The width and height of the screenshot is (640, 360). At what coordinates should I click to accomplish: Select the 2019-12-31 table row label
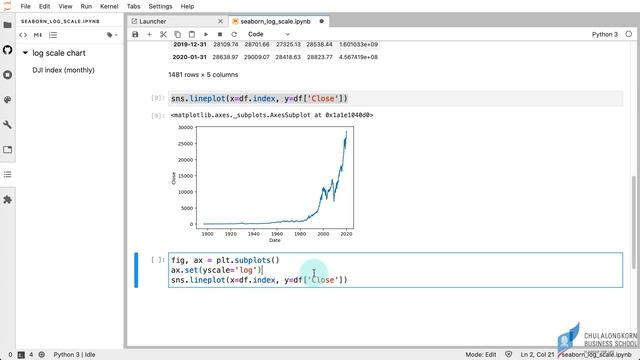point(189,44)
